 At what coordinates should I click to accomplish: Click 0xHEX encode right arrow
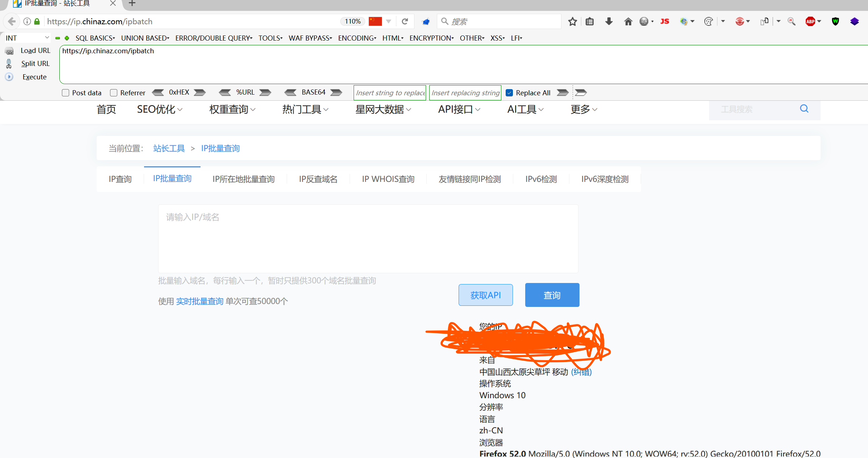pyautogui.click(x=200, y=92)
